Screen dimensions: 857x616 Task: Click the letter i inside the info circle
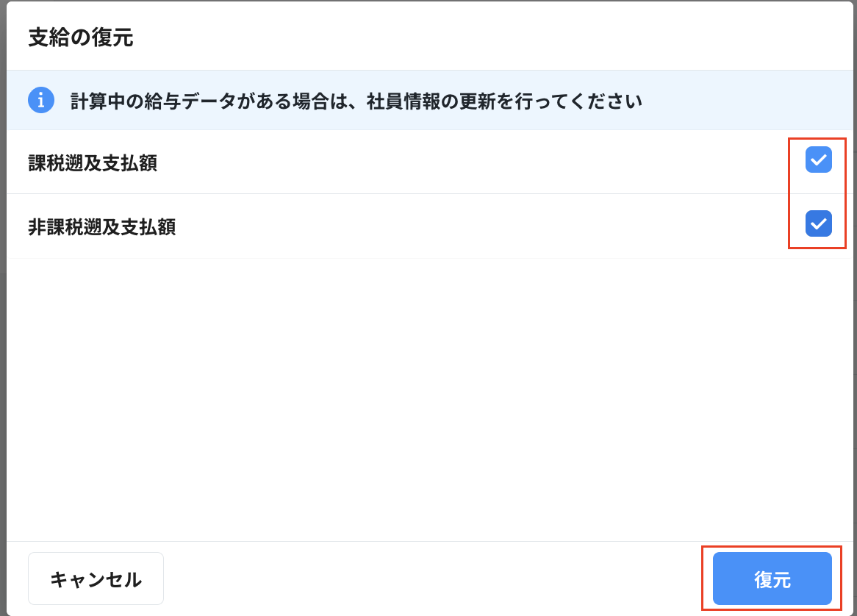coord(41,100)
